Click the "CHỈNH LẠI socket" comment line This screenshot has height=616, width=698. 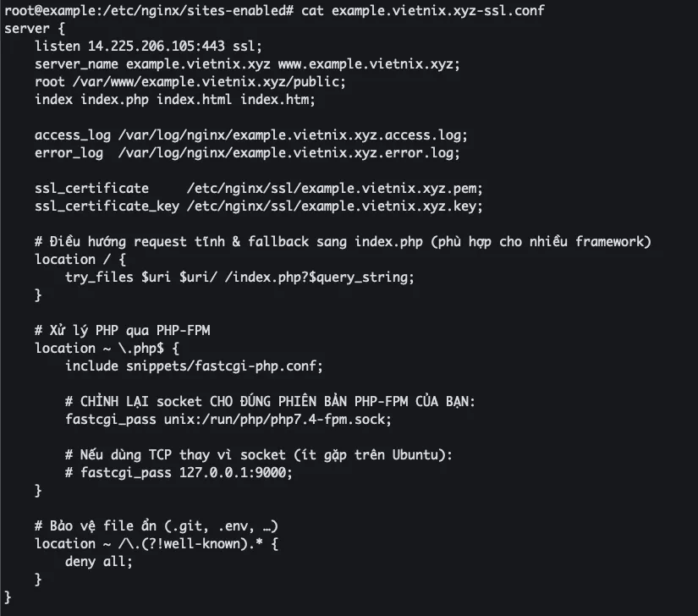point(271,401)
